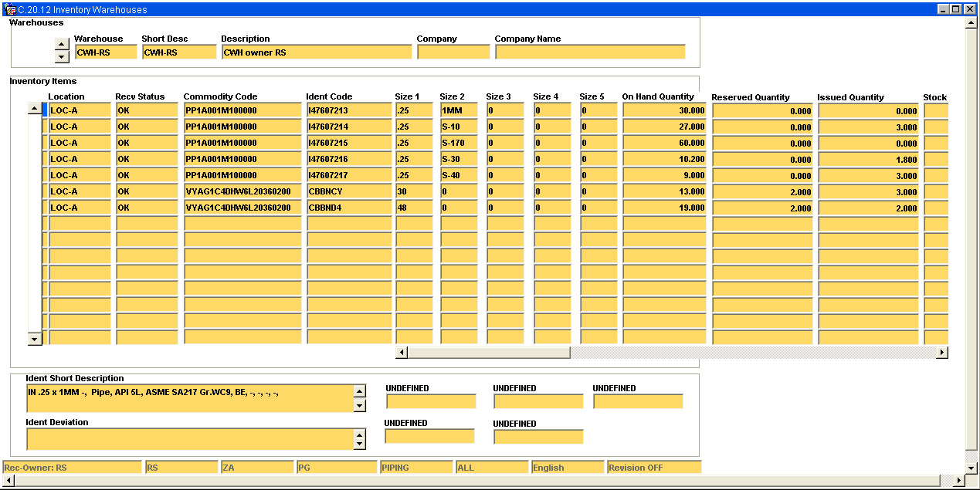Click the window vertical scrollbar up arrow
980x490 pixels.
[x=972, y=22]
